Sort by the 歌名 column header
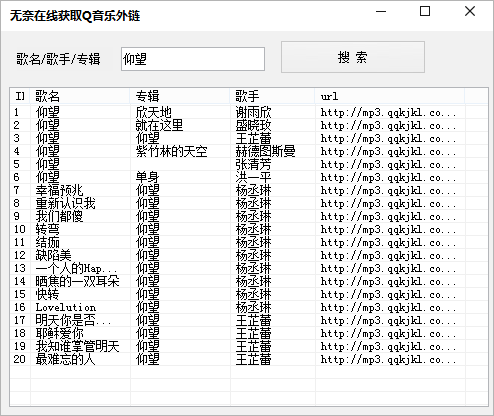Screen dimensions: 494x416 (x=80, y=96)
